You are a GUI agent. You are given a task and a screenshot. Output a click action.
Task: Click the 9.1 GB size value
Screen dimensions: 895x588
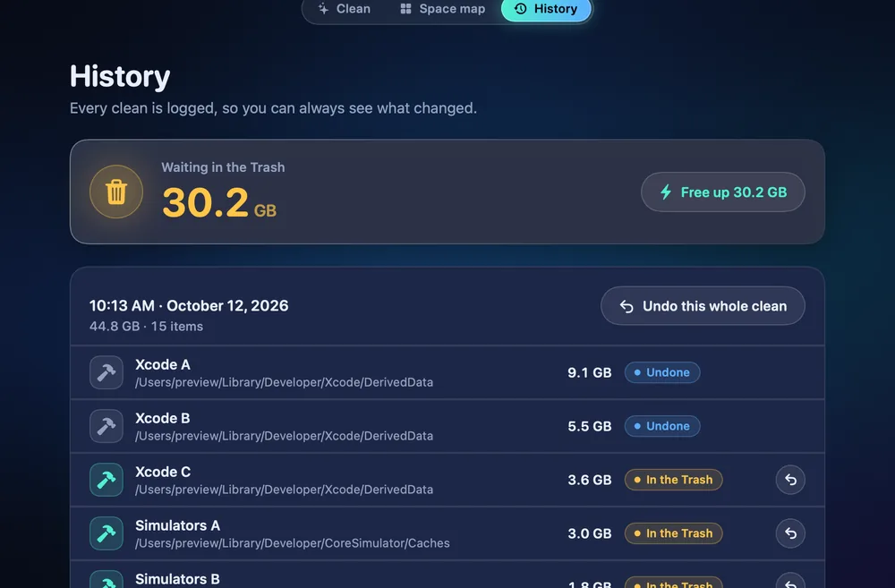(589, 373)
